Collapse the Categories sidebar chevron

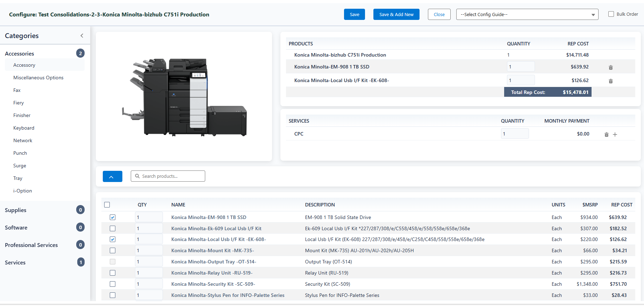click(x=82, y=36)
